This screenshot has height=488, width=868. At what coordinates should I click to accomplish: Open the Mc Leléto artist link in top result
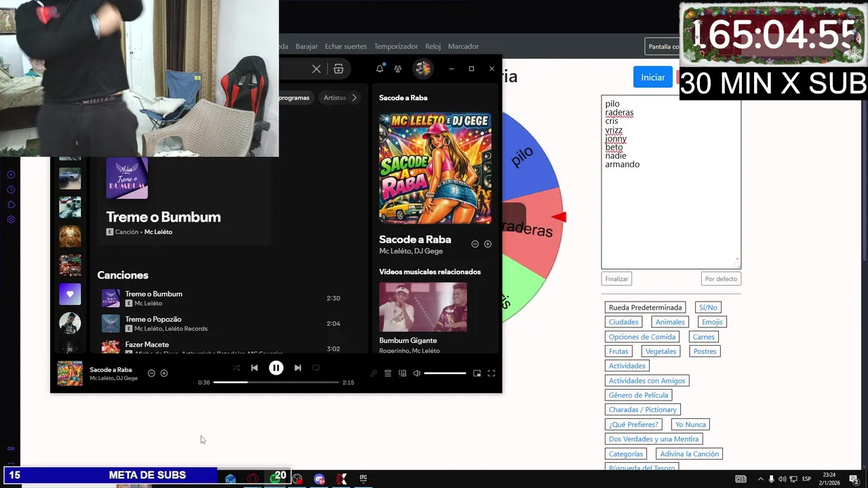coord(158,232)
